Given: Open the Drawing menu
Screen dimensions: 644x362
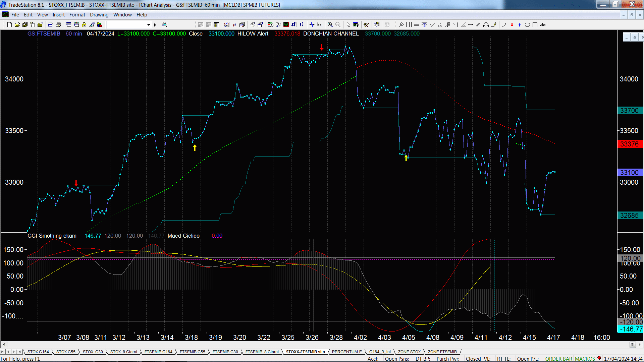Looking at the screenshot, I should pos(99,15).
